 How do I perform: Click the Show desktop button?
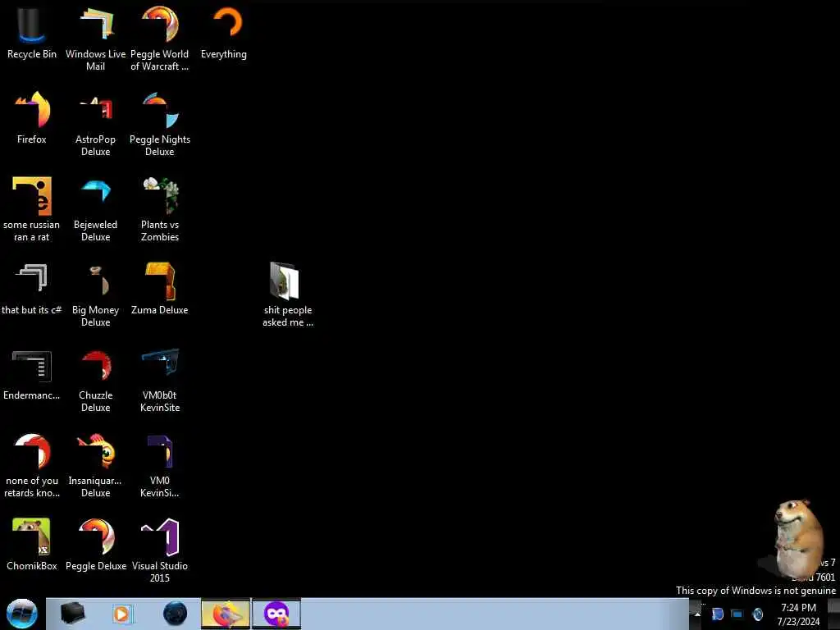(833, 614)
